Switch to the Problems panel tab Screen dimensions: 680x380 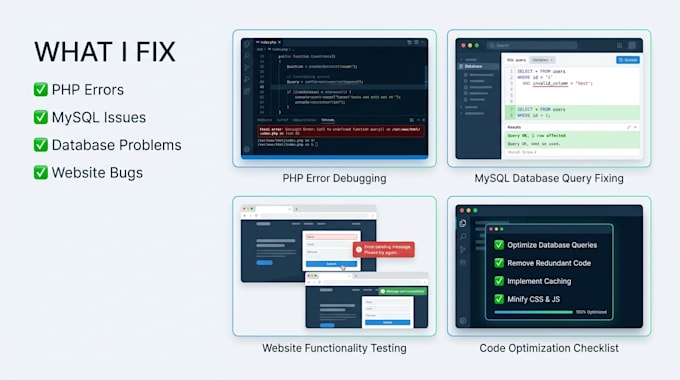click(x=264, y=120)
